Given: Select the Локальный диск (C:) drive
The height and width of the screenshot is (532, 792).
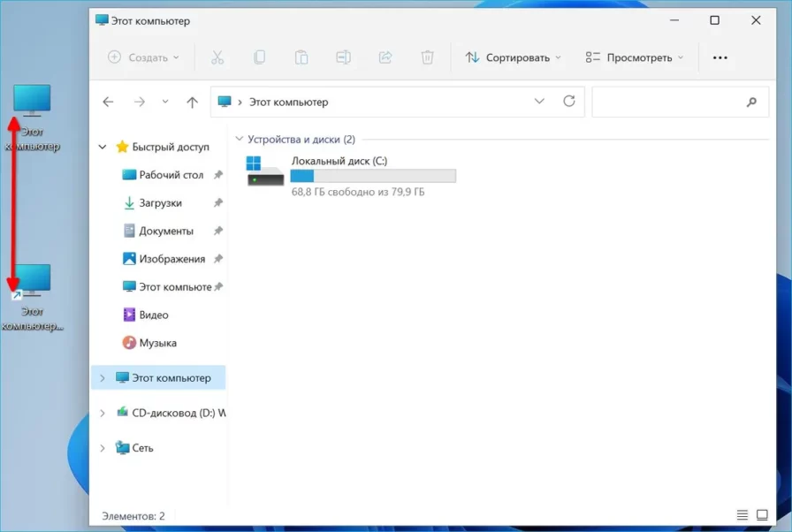Looking at the screenshot, I should point(339,174).
